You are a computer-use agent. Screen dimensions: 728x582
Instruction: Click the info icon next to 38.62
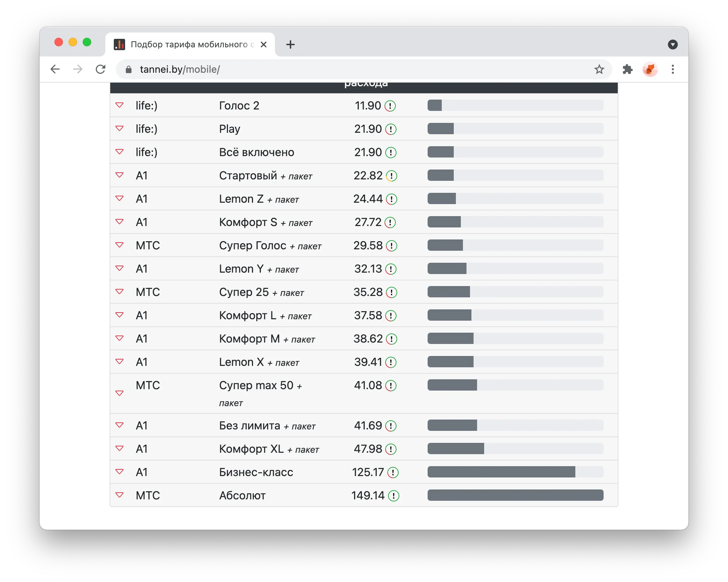click(391, 339)
